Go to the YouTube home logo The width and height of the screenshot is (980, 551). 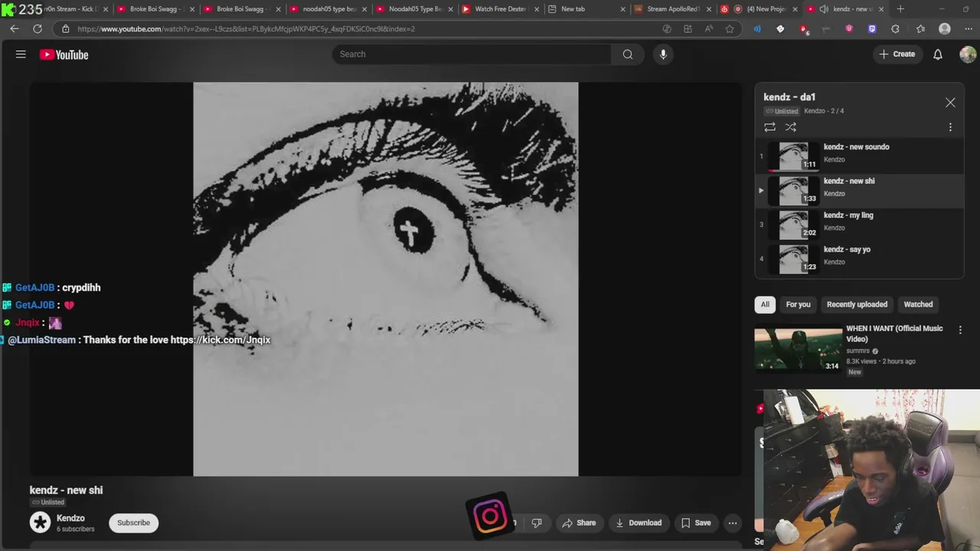coord(64,54)
